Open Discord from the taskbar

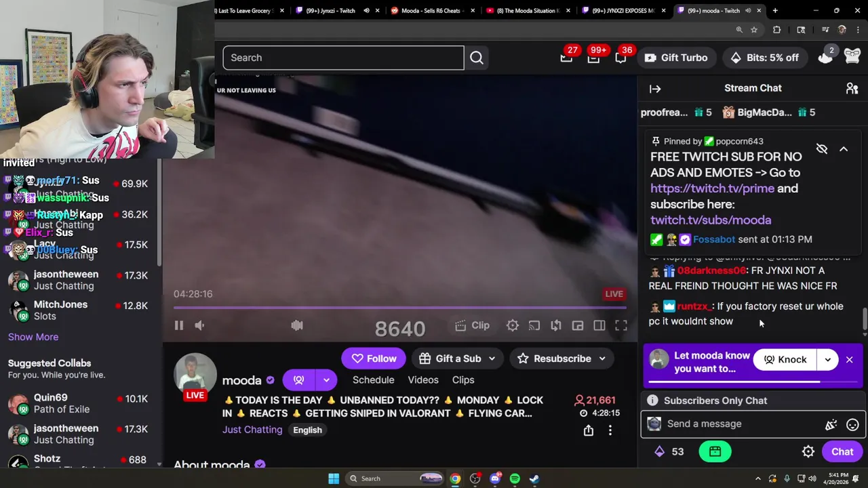click(x=495, y=479)
